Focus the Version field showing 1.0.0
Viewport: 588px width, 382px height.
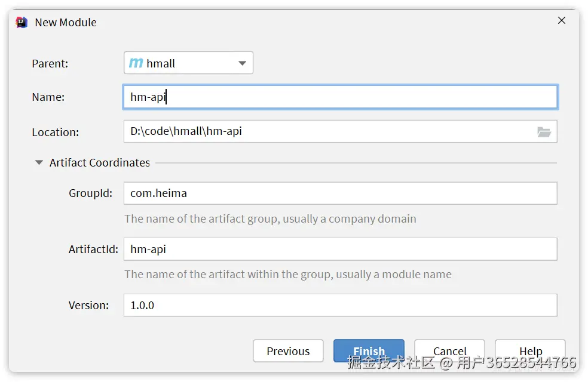point(340,305)
